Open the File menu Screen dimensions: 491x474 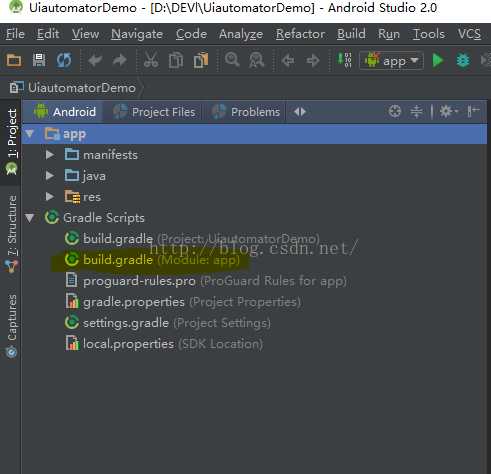coord(15,34)
